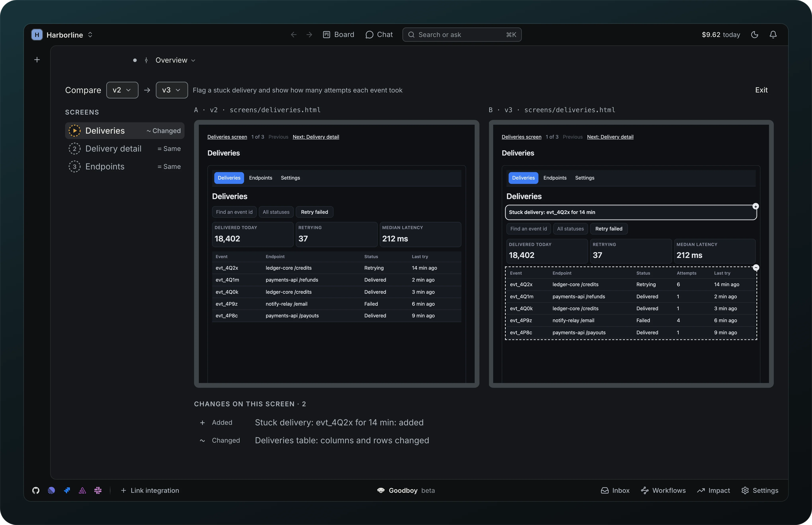The image size is (812, 525).
Task: Click Find an event id field in panel A
Action: [234, 212]
